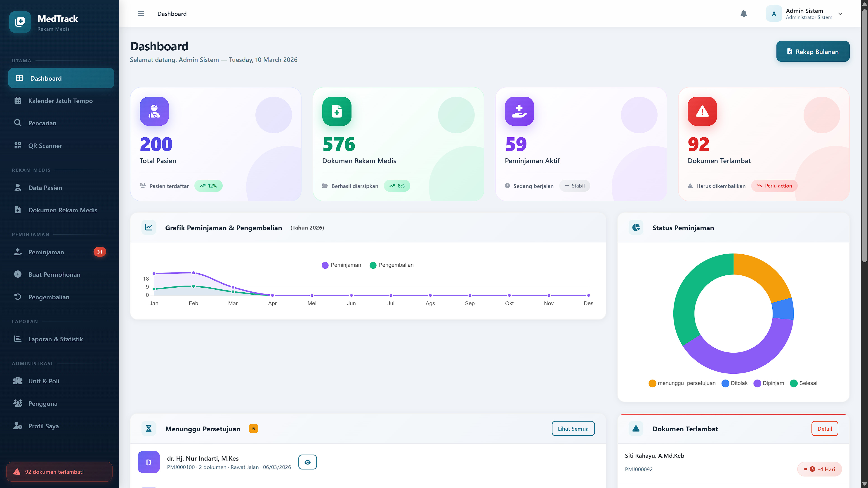Click the 92 dokumen terlambat alert banner
Viewport: 868px width, 488px height.
tap(59, 472)
